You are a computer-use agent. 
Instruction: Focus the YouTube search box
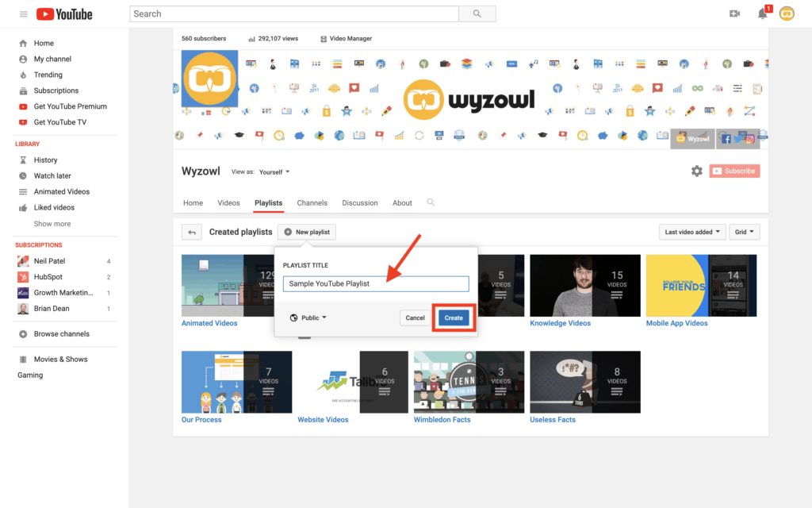click(294, 14)
